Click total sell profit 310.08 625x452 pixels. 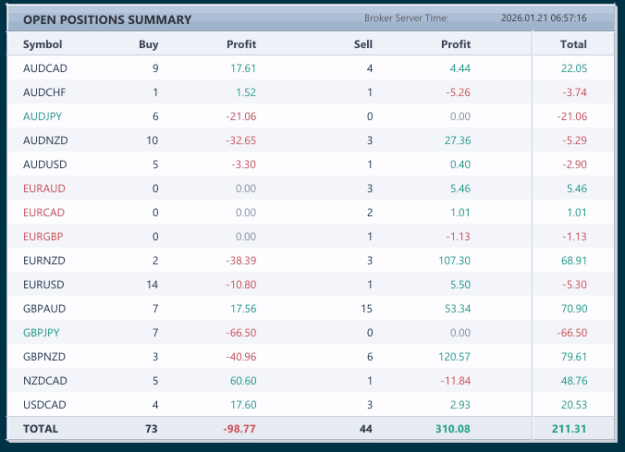(x=452, y=429)
